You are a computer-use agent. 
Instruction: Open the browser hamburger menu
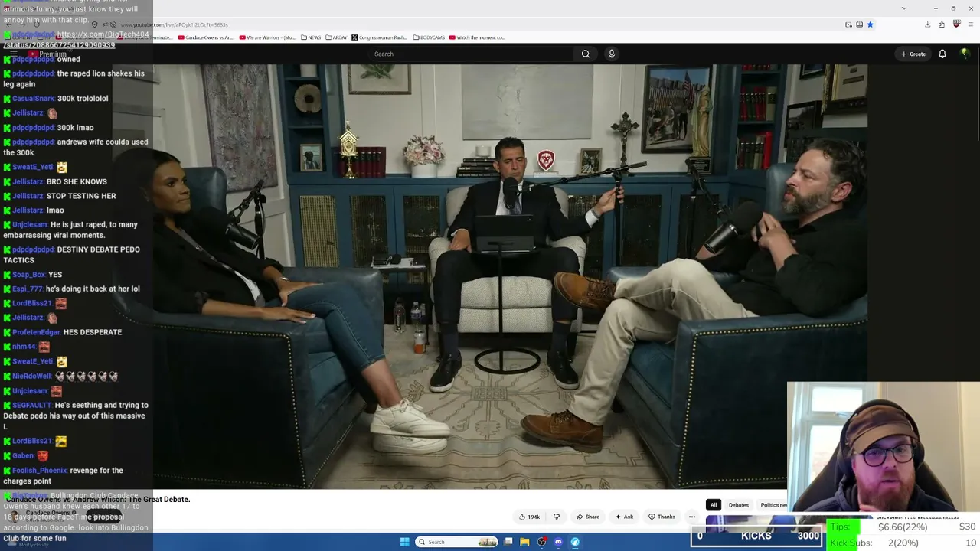[970, 24]
